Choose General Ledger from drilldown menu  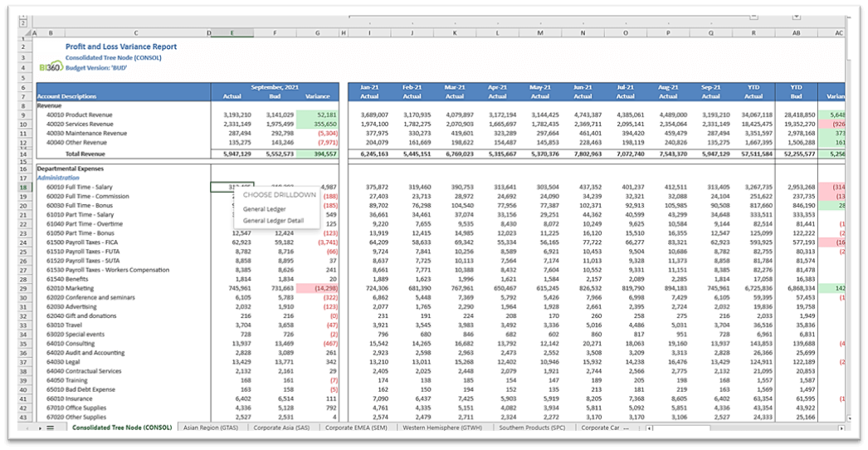point(263,208)
